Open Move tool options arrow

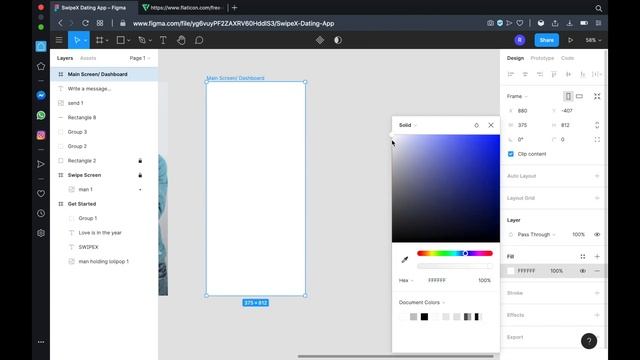(x=85, y=40)
